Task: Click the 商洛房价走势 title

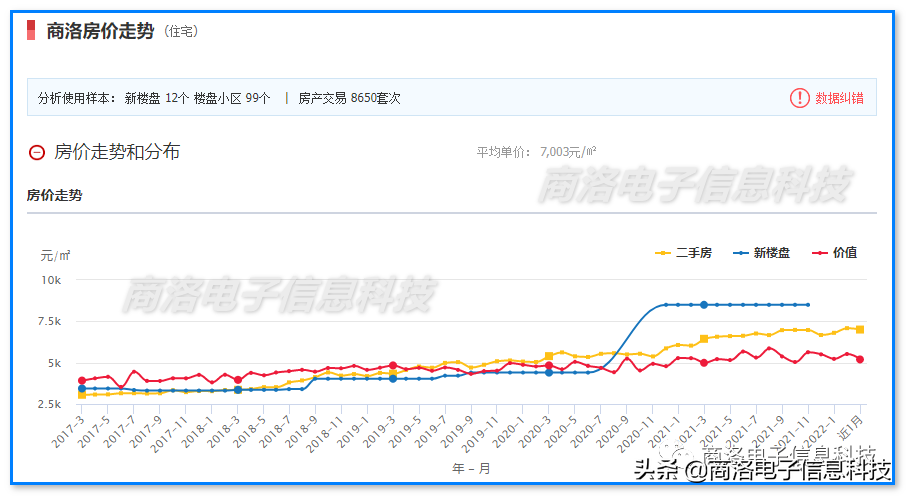Action: pos(100,31)
